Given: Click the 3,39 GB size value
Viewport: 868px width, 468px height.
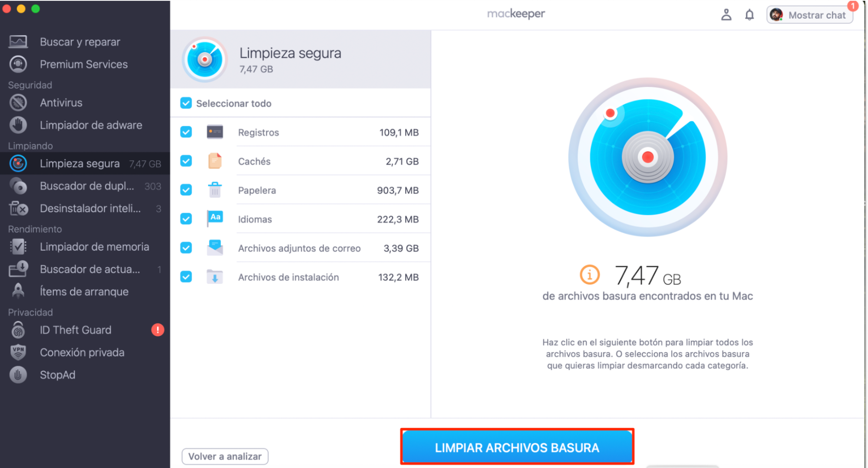Looking at the screenshot, I should [x=401, y=248].
